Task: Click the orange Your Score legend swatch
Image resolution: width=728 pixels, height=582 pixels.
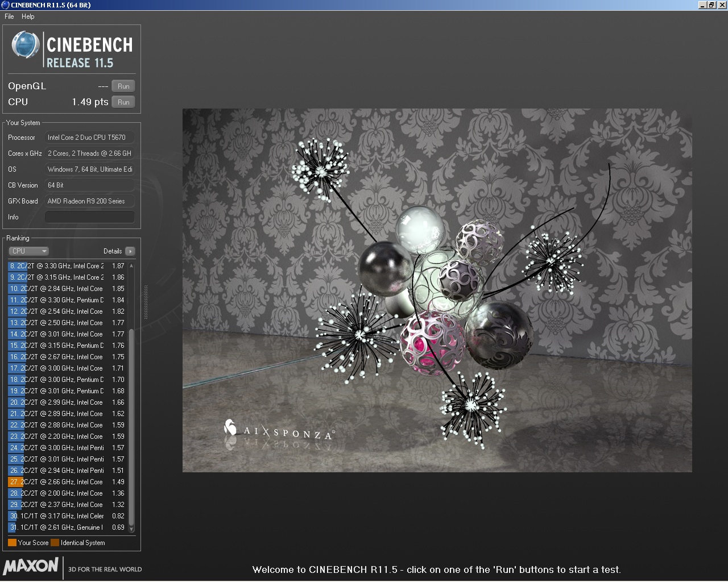Action: (x=12, y=543)
